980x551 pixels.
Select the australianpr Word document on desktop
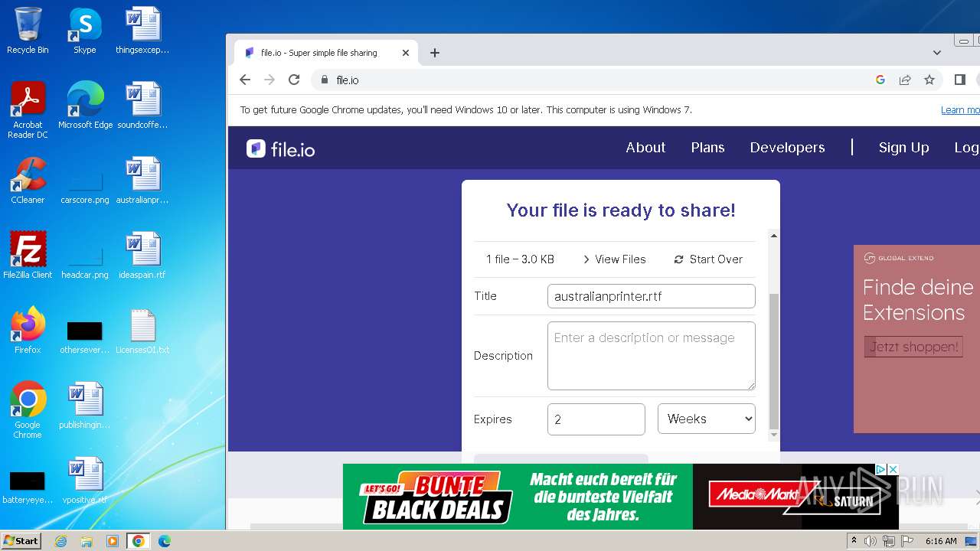tap(142, 181)
